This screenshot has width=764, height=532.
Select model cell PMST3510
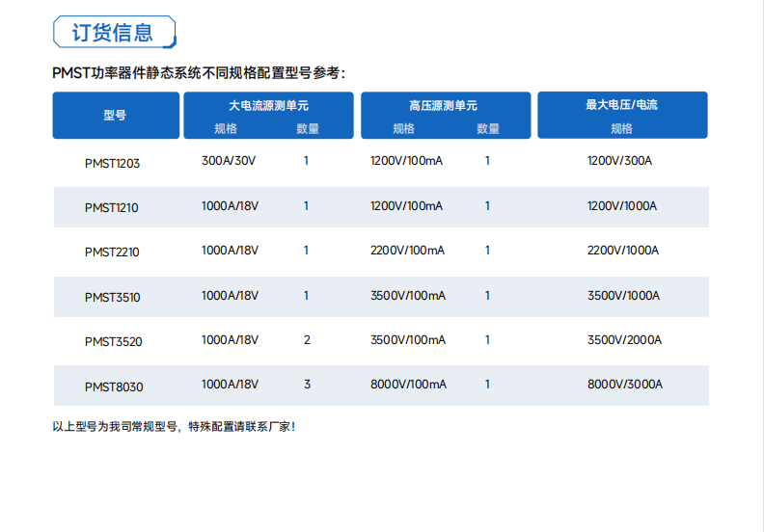(113, 298)
